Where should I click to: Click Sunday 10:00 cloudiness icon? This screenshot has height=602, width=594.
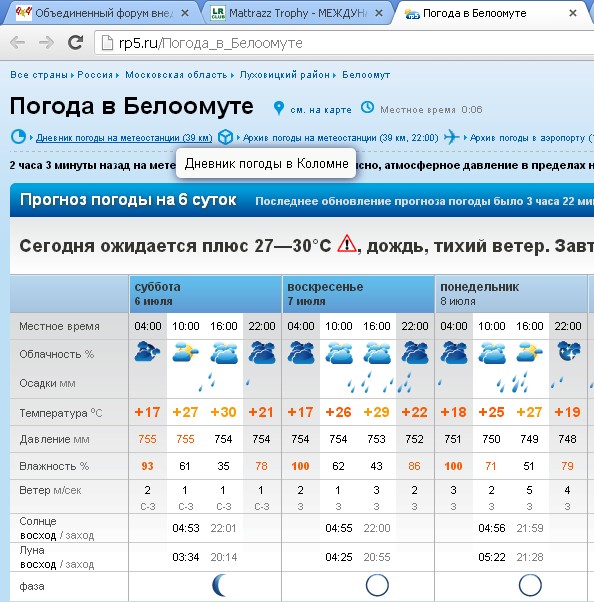point(339,353)
